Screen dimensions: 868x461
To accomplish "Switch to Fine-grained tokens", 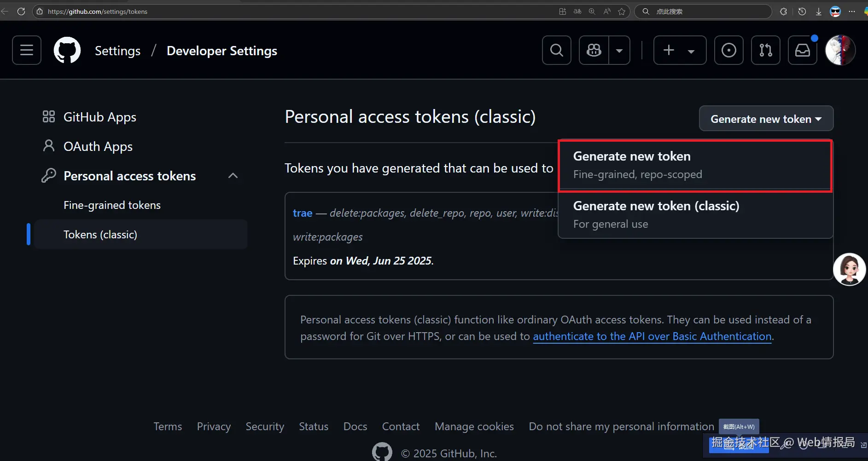I will [112, 205].
